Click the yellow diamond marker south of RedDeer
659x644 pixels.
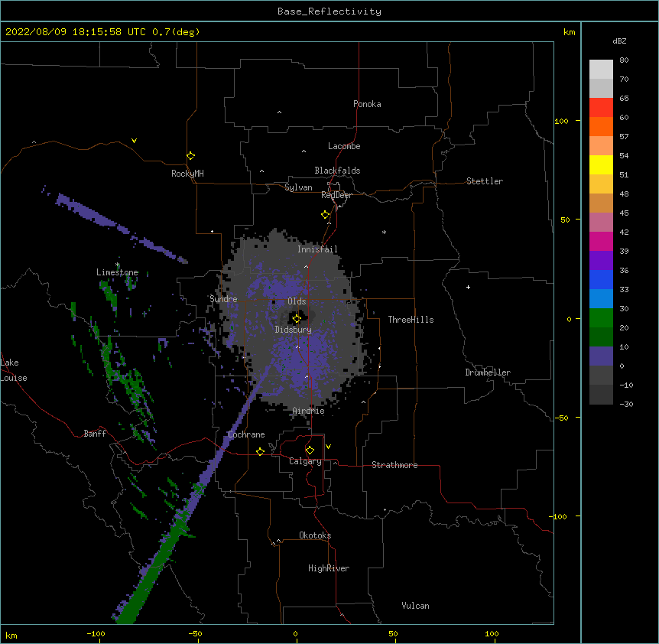click(326, 215)
